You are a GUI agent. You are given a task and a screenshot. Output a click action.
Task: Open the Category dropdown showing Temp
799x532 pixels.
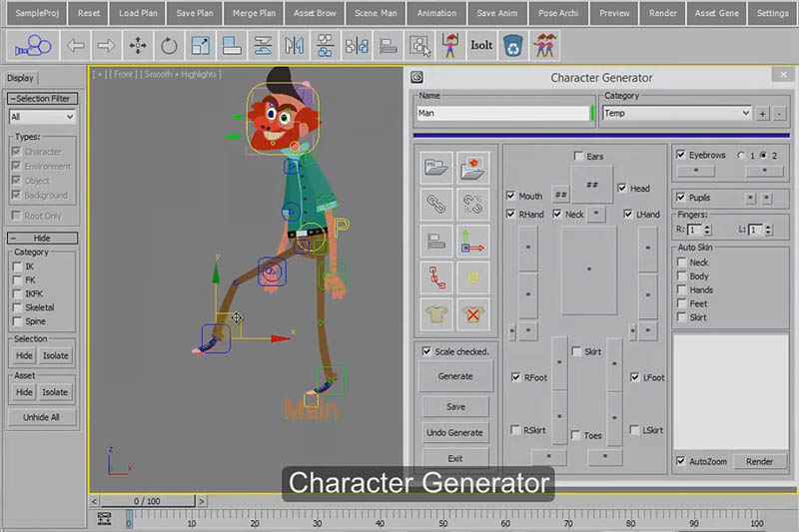click(676, 114)
